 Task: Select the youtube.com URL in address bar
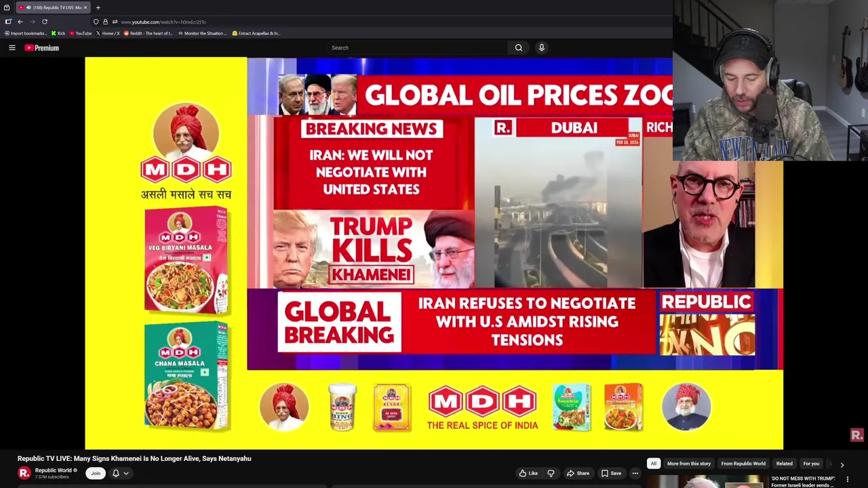pyautogui.click(x=163, y=22)
